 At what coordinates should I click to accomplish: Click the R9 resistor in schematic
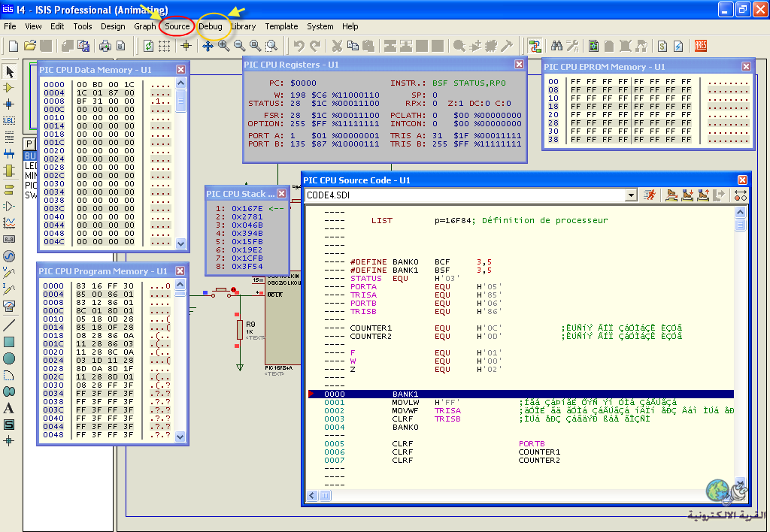pyautogui.click(x=240, y=331)
